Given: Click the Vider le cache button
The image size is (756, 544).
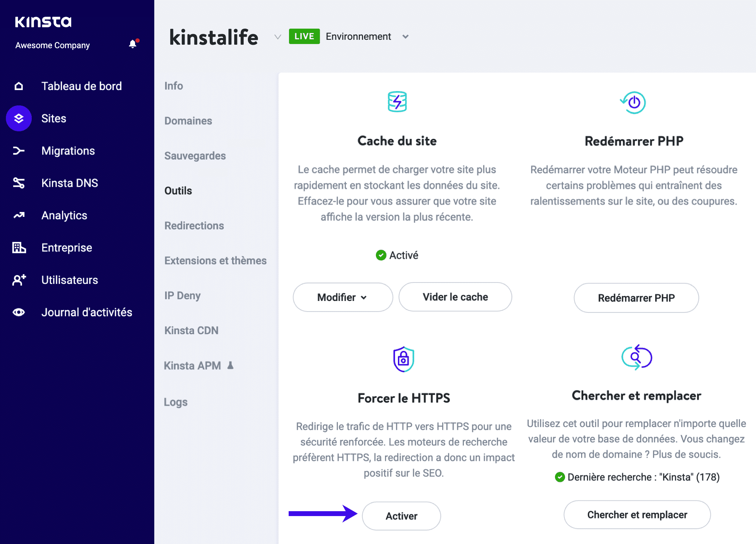Looking at the screenshot, I should (x=455, y=297).
